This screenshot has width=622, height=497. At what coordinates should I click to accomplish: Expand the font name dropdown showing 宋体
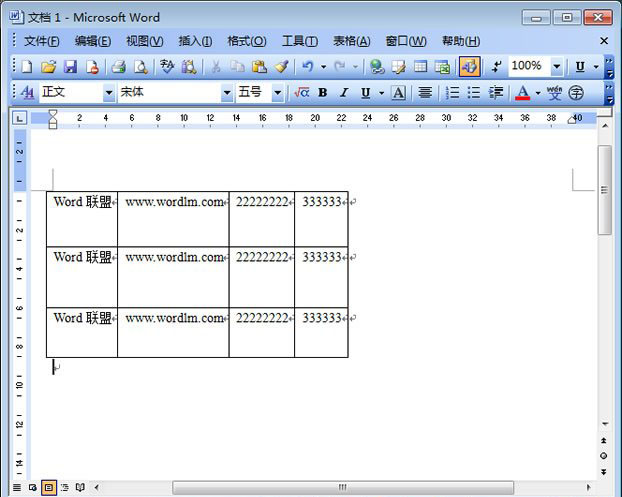click(226, 93)
